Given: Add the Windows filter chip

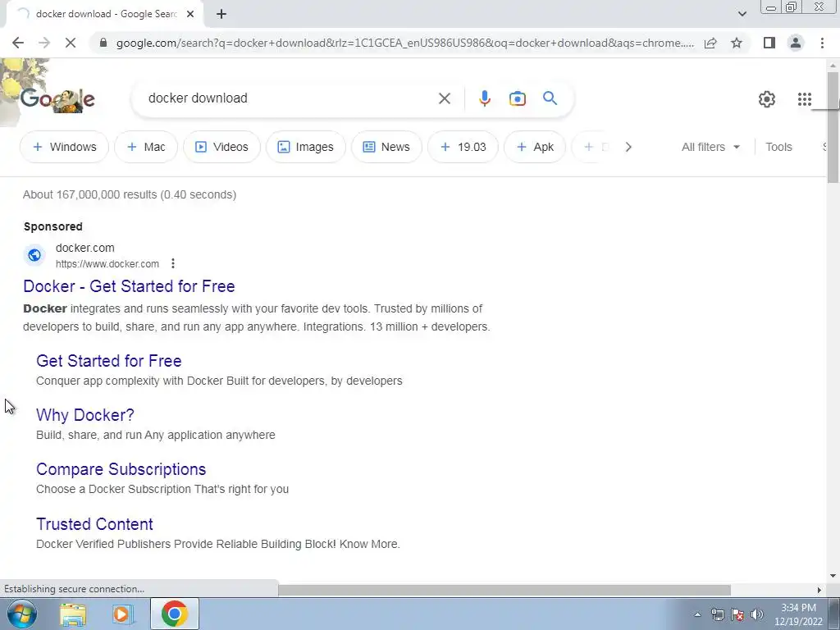Looking at the screenshot, I should click(64, 147).
